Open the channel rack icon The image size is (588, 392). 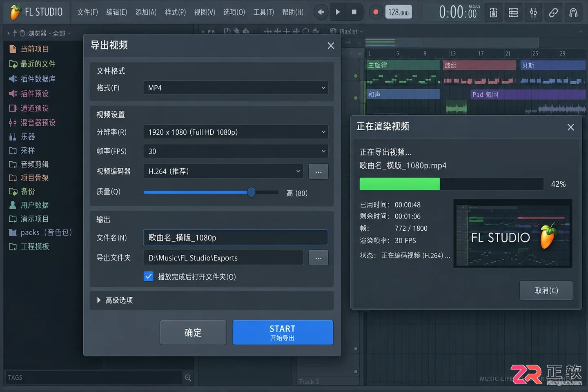coord(513,13)
